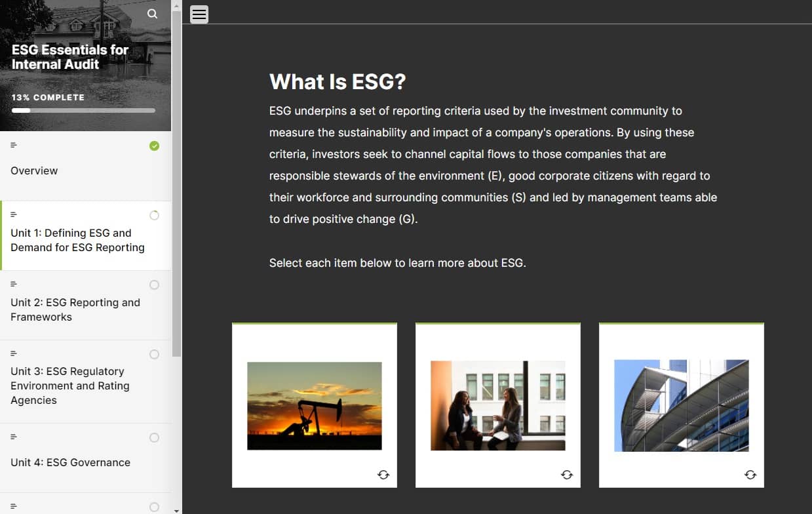
Task: Flip the oil pump sunset card using its rotate icon
Action: pyautogui.click(x=383, y=475)
